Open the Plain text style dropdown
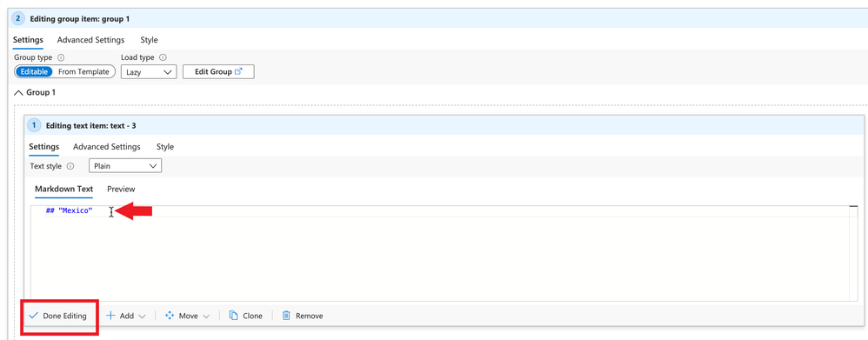Image resolution: width=868 pixels, height=340 pixels. click(125, 165)
